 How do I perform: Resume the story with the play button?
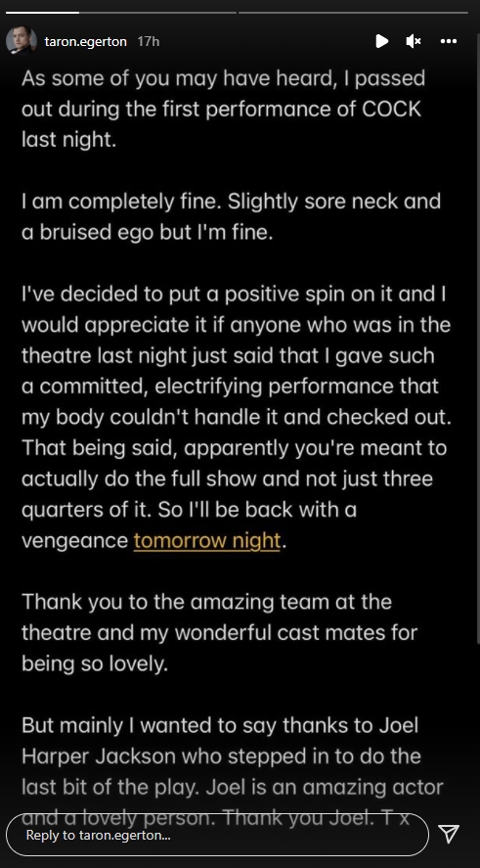tap(381, 41)
